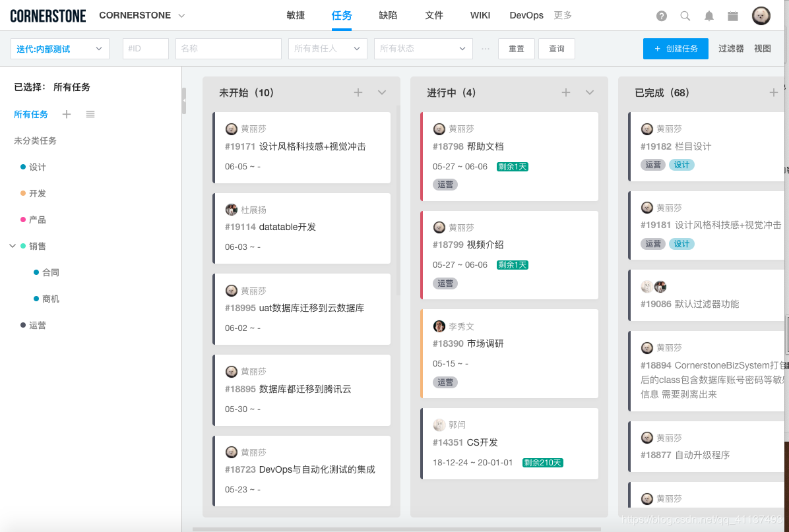Click avatar on card #19114 datatable开发

(x=231, y=210)
